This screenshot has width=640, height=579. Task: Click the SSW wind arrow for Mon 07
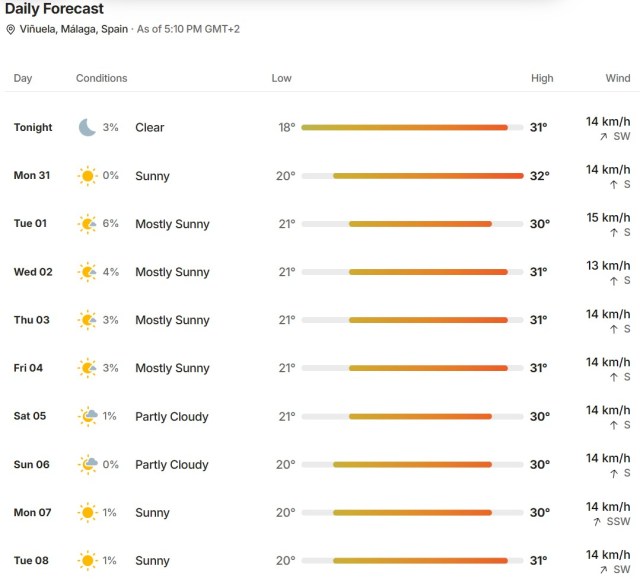pos(597,521)
